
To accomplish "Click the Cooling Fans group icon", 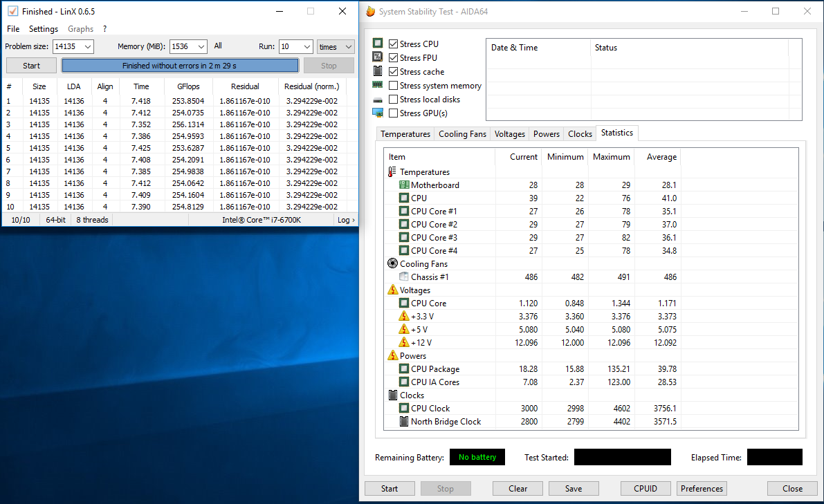I will click(392, 263).
